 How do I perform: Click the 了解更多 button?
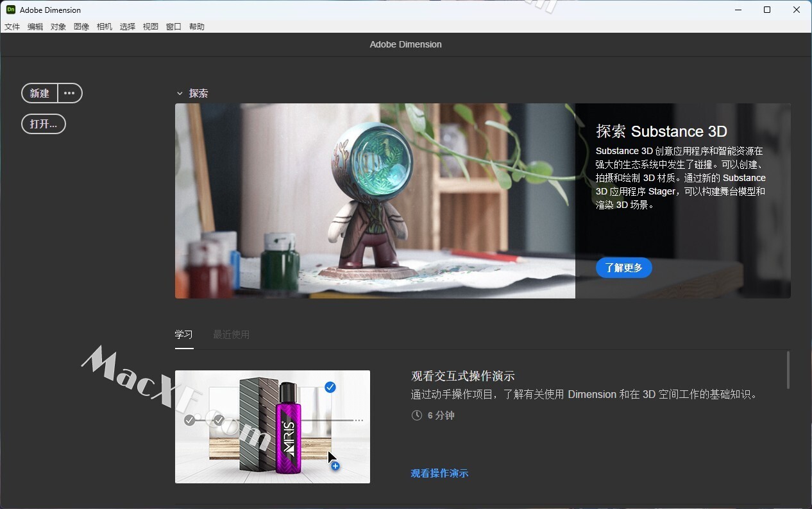click(624, 268)
